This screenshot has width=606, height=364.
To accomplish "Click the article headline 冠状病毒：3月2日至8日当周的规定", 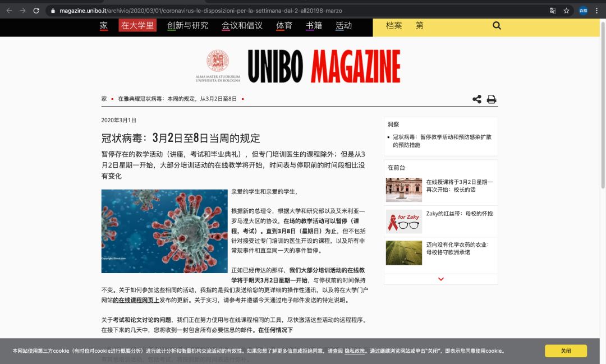I will (x=181, y=138).
